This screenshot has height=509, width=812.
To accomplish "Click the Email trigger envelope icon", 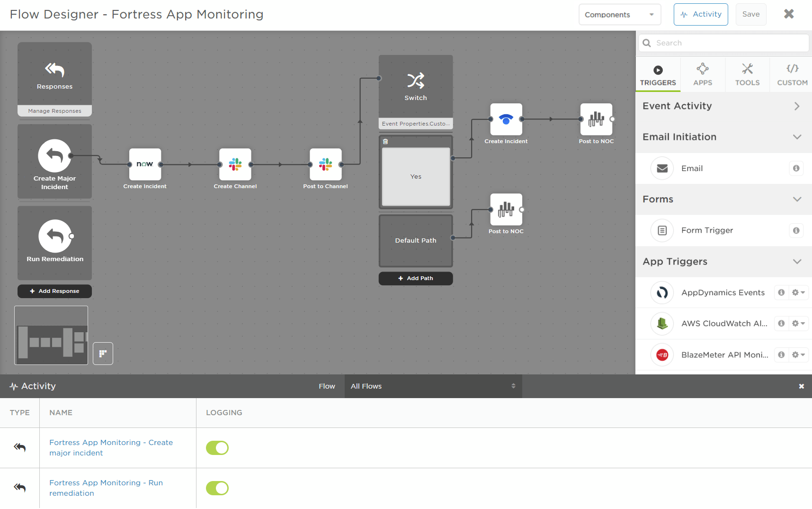I will (x=662, y=168).
